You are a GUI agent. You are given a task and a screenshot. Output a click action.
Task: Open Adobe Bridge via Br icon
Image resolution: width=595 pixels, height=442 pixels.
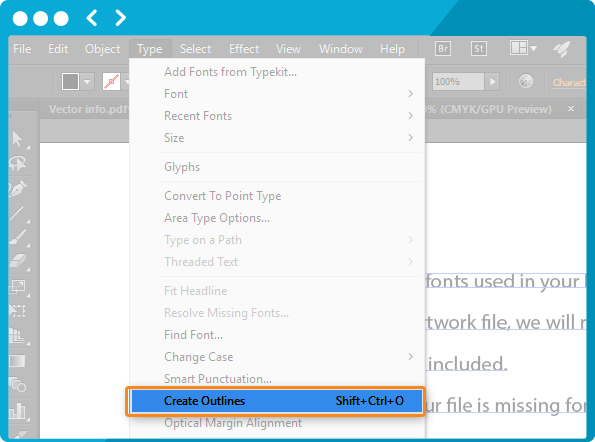click(442, 49)
